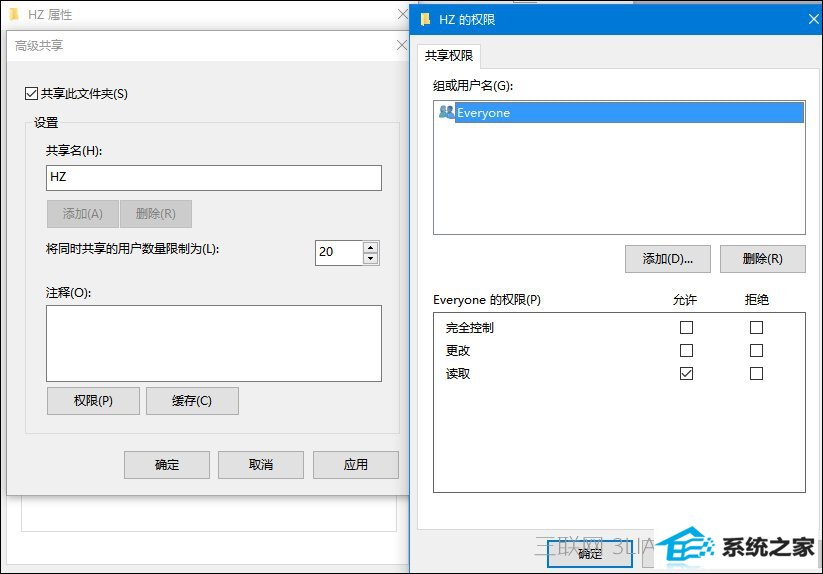Confirm with 确定 in 高级共享 dialog
Viewport: 823px width, 574px height.
click(x=167, y=465)
